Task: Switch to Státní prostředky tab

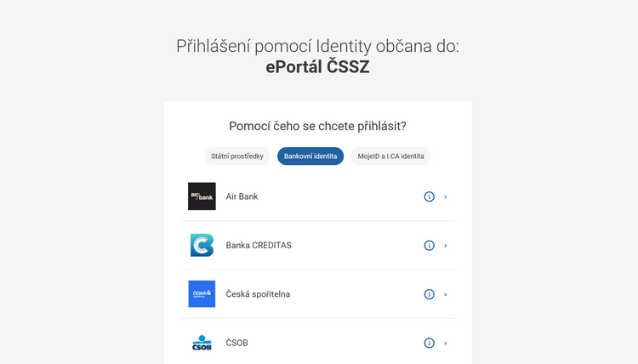Action: [237, 156]
